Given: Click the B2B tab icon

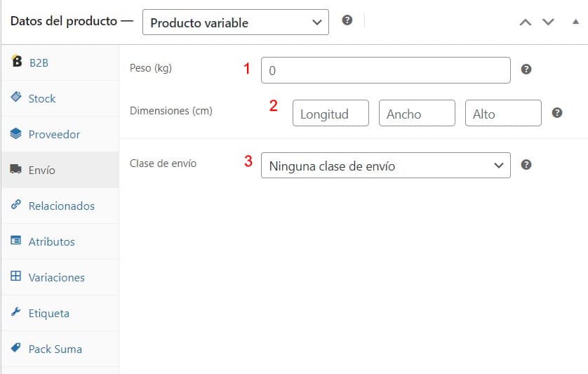Looking at the screenshot, I should pos(17,61).
